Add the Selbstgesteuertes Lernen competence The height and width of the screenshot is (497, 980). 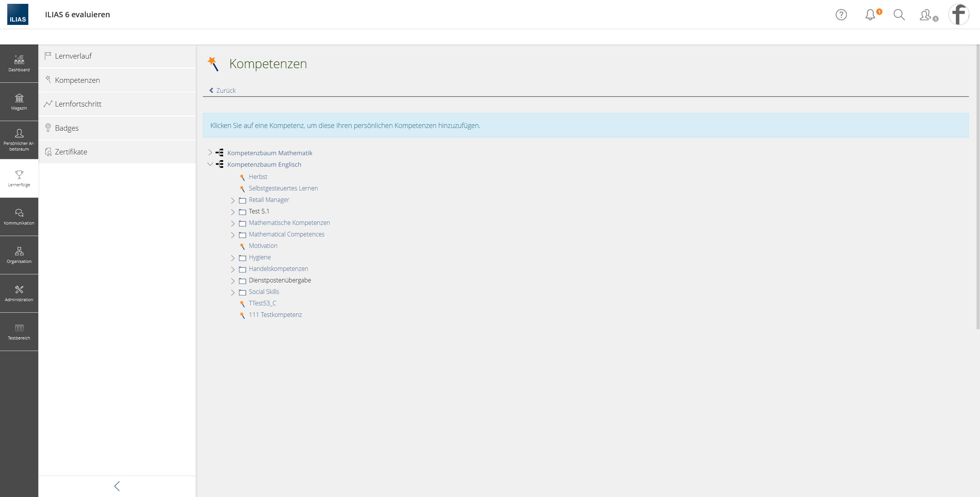point(283,188)
